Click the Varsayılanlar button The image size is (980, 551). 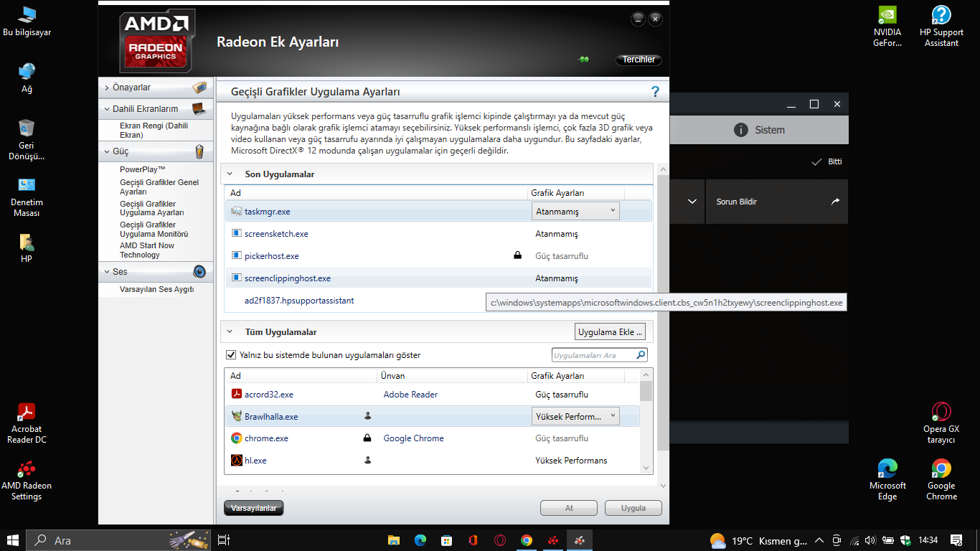254,508
